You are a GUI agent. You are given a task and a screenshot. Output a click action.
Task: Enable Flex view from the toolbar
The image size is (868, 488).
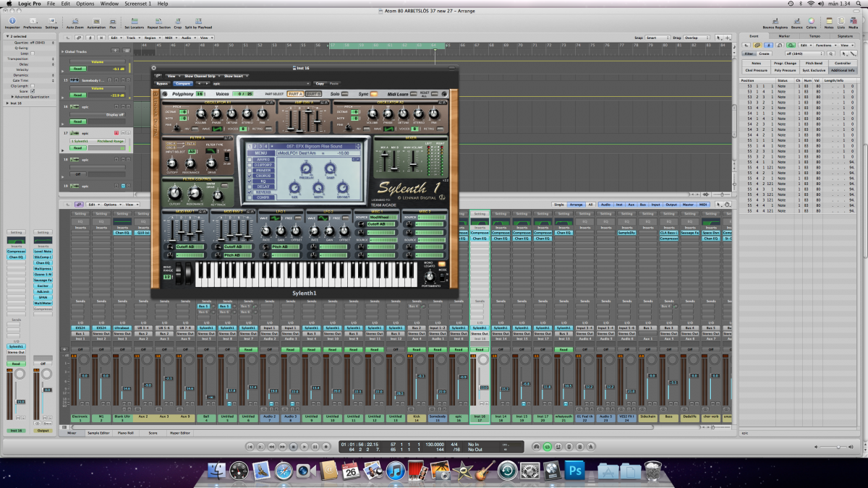click(x=113, y=23)
